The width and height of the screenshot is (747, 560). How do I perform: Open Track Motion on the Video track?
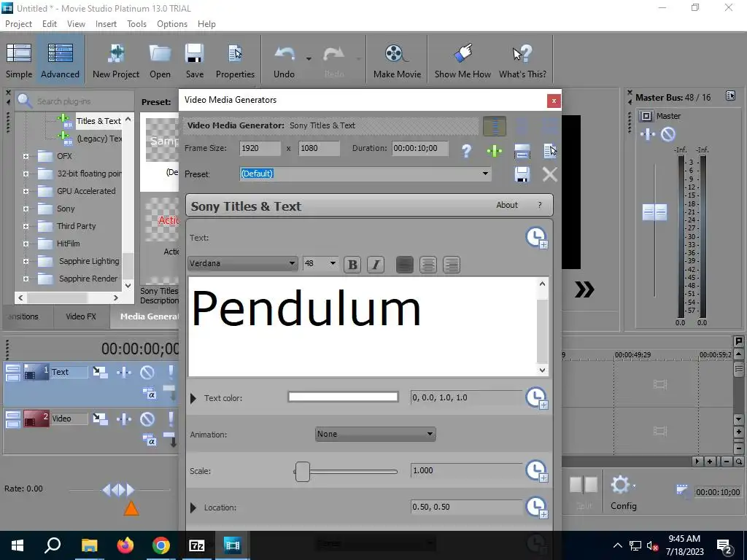100,419
